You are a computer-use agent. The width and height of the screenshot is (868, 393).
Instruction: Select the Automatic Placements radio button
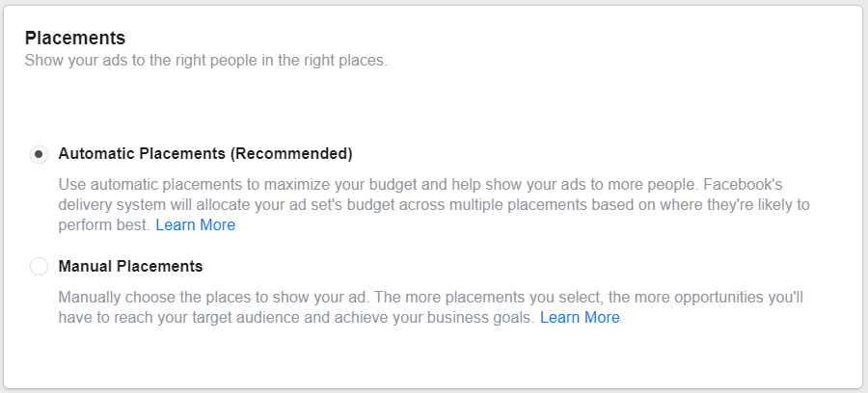39,154
